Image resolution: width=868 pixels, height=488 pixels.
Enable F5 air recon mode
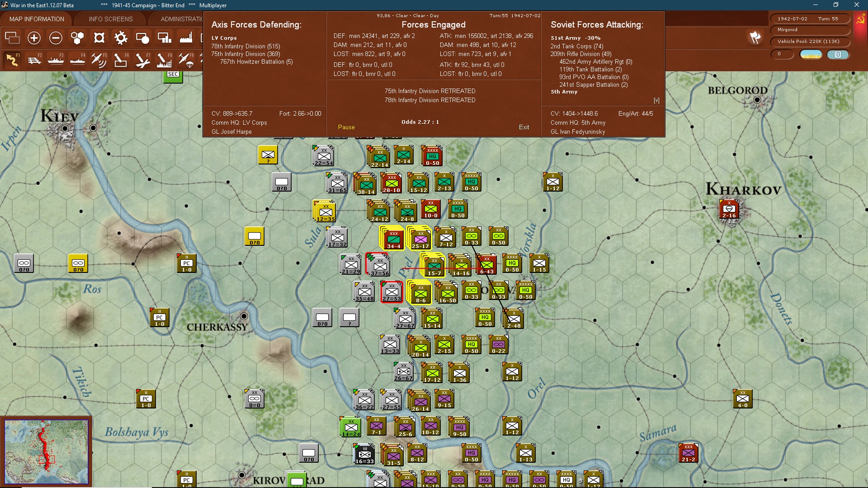point(99,60)
